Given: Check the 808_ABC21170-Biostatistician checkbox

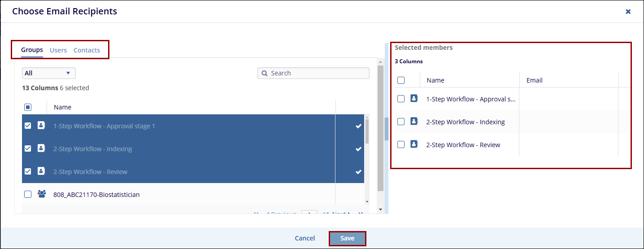Looking at the screenshot, I should [28, 194].
